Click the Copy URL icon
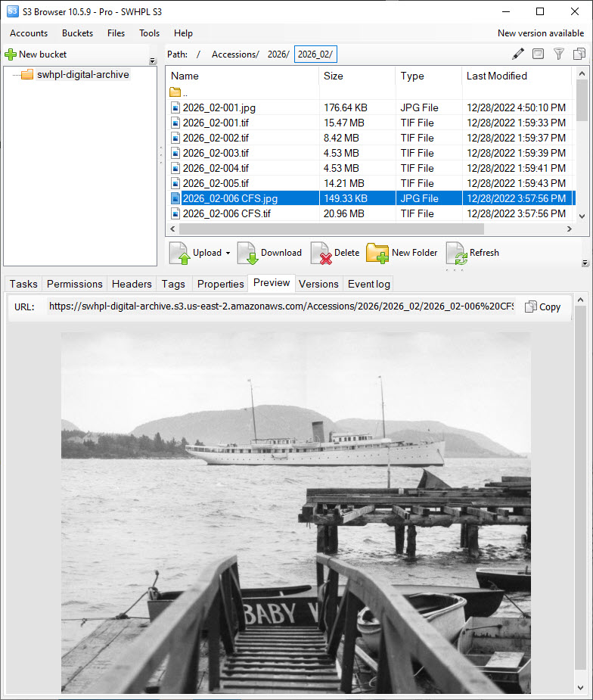The image size is (593, 700). click(530, 306)
